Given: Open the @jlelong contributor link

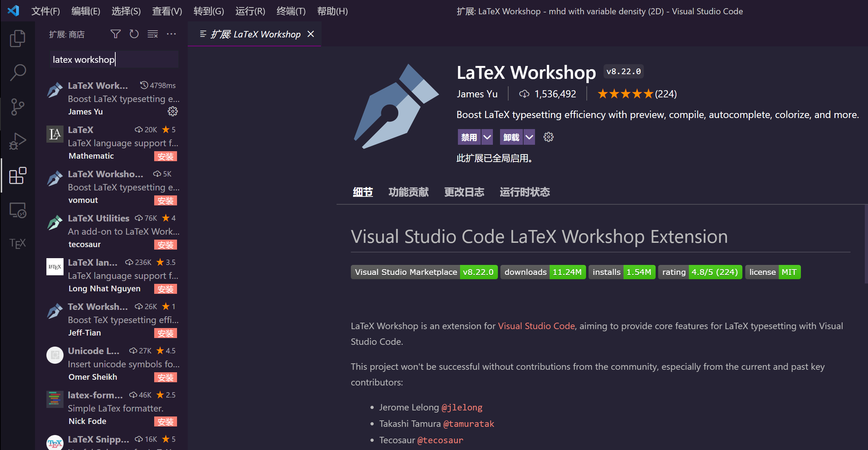Looking at the screenshot, I should [463, 407].
